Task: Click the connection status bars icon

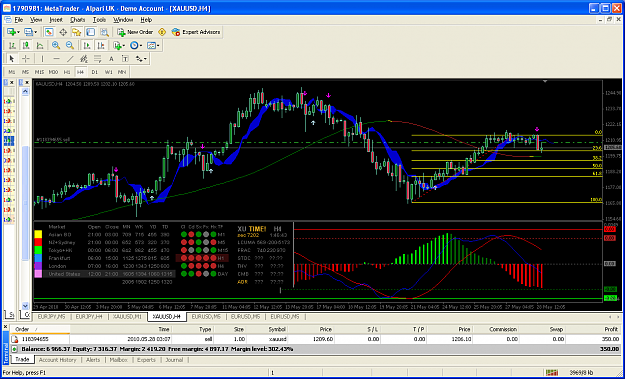Action: click(x=552, y=373)
